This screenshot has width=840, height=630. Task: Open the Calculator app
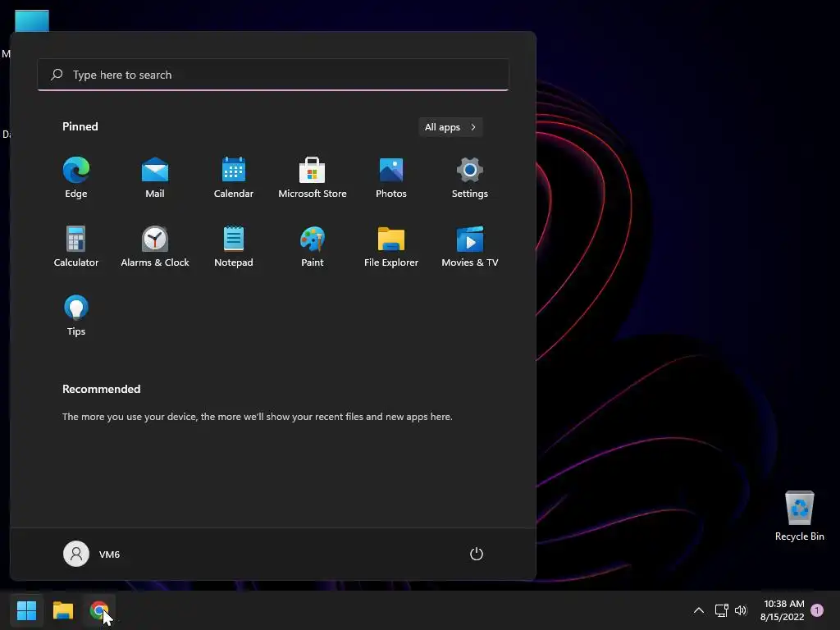pyautogui.click(x=76, y=246)
